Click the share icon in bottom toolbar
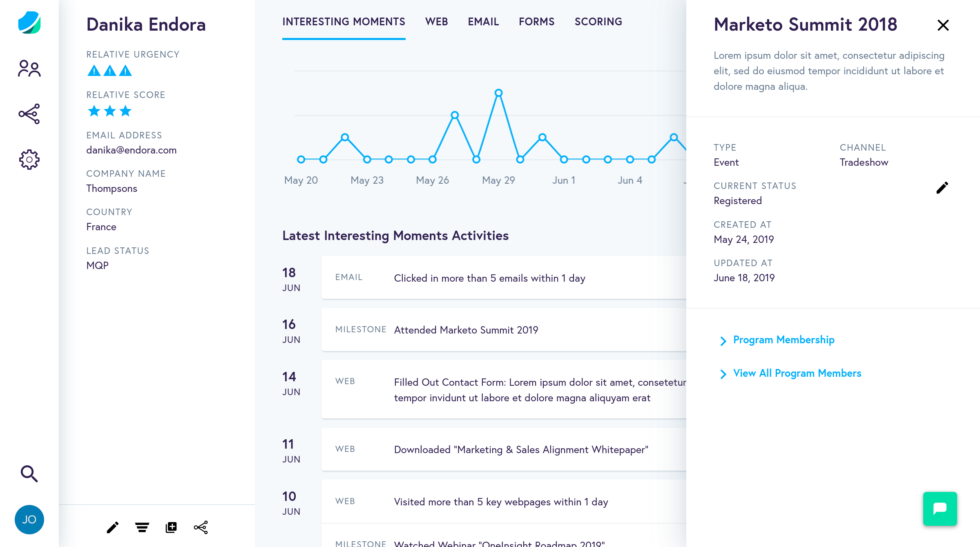The image size is (980, 547). [x=201, y=527]
